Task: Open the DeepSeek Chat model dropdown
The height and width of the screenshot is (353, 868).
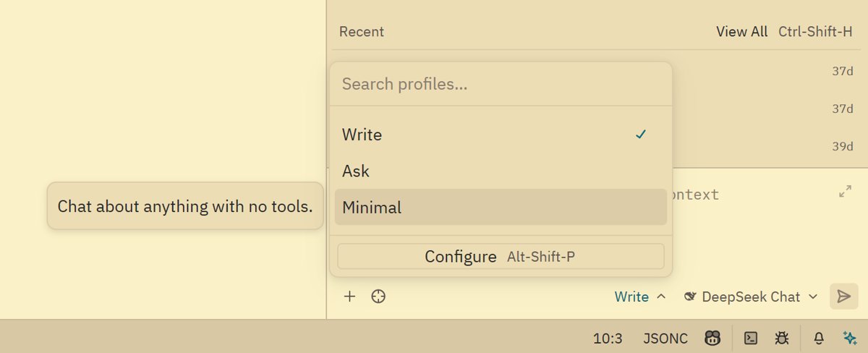Action: click(x=751, y=297)
